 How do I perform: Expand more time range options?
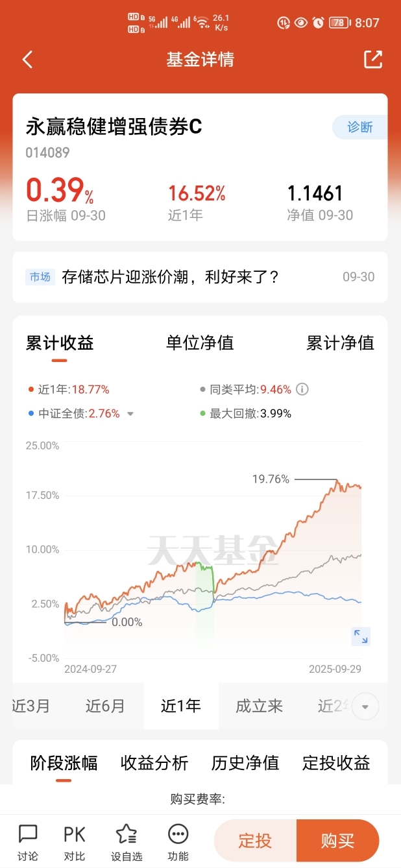coord(365,706)
